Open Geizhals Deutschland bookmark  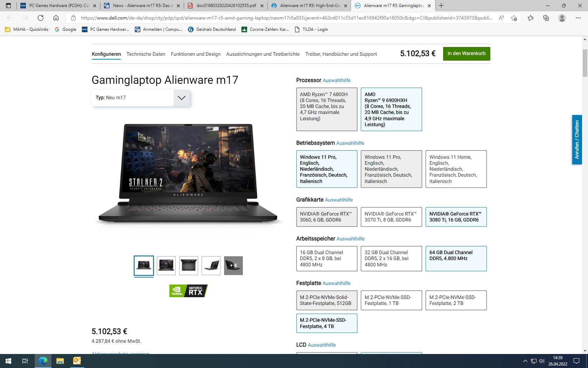pyautogui.click(x=212, y=29)
